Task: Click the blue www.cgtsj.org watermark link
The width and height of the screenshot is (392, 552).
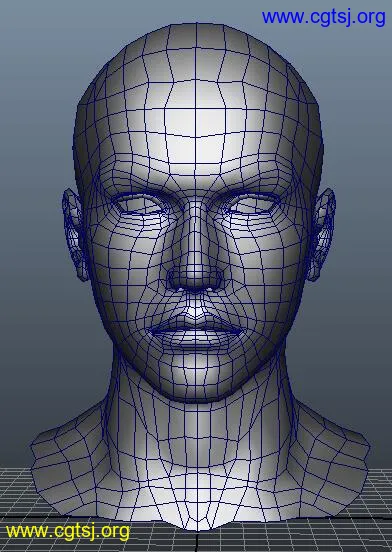Action: coord(323,18)
